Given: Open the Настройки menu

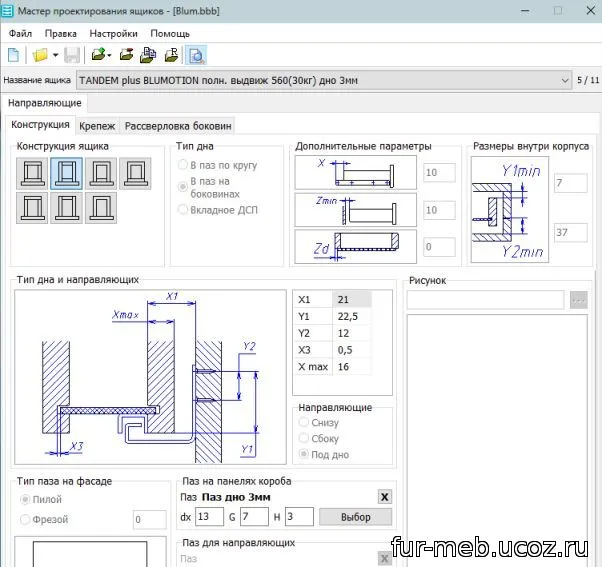Looking at the screenshot, I should (x=113, y=33).
